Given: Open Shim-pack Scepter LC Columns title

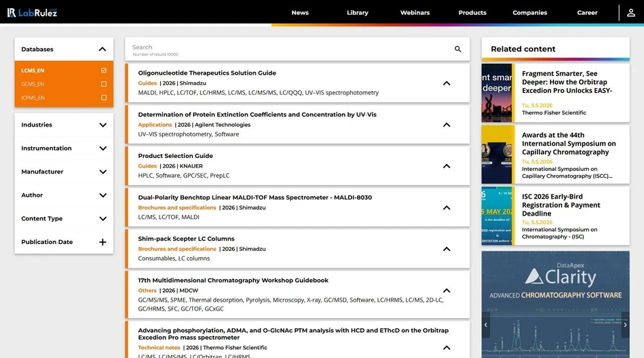Looking at the screenshot, I should pos(186,239).
